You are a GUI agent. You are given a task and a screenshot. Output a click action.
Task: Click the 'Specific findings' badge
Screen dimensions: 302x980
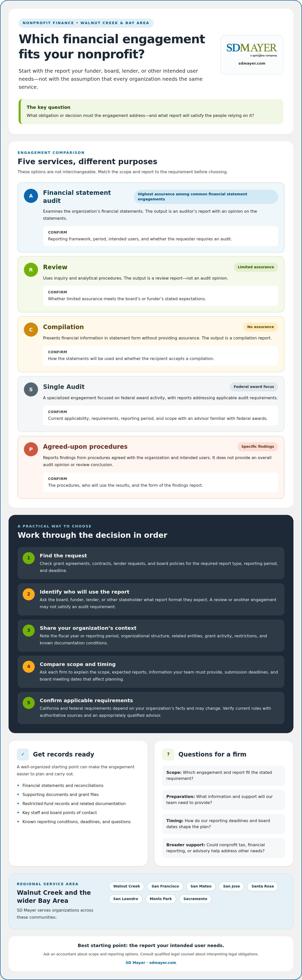257,447
